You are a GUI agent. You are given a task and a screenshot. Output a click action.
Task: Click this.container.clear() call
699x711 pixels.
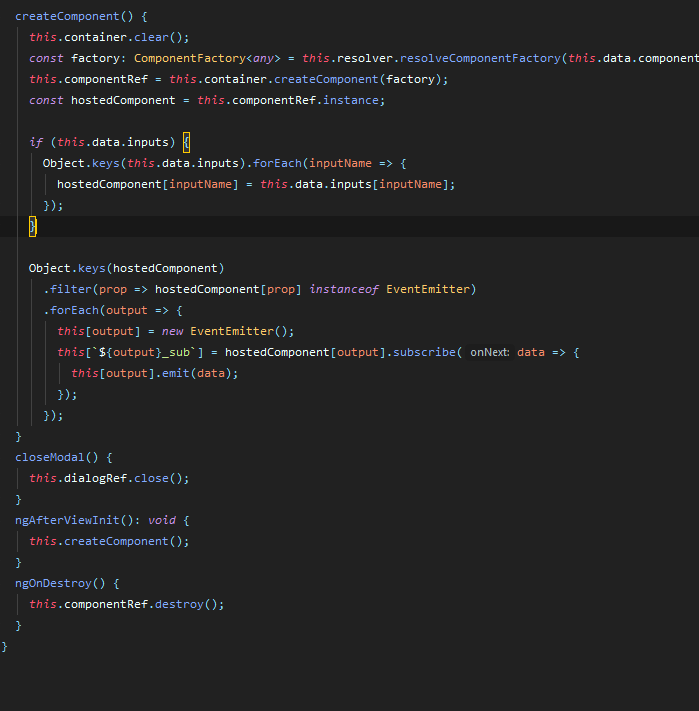[109, 37]
